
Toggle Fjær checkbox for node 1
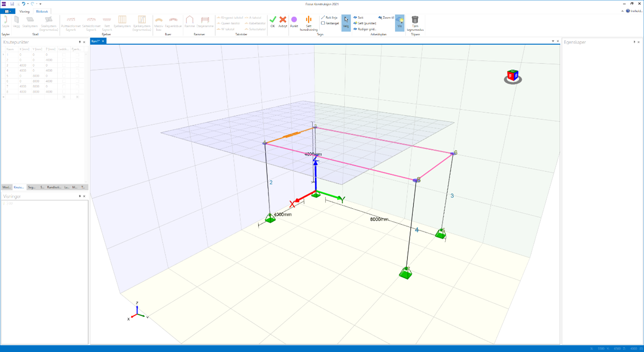77,54
